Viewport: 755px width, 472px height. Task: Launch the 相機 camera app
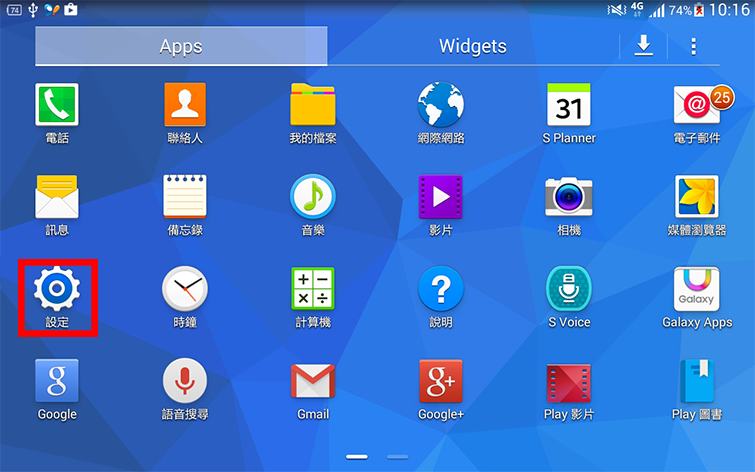pyautogui.click(x=569, y=197)
